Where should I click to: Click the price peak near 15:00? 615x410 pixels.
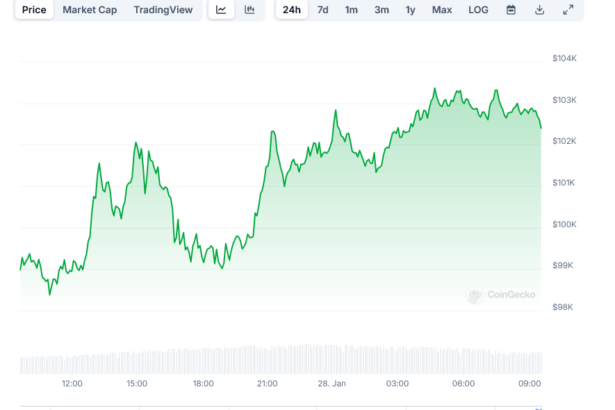tap(136, 144)
